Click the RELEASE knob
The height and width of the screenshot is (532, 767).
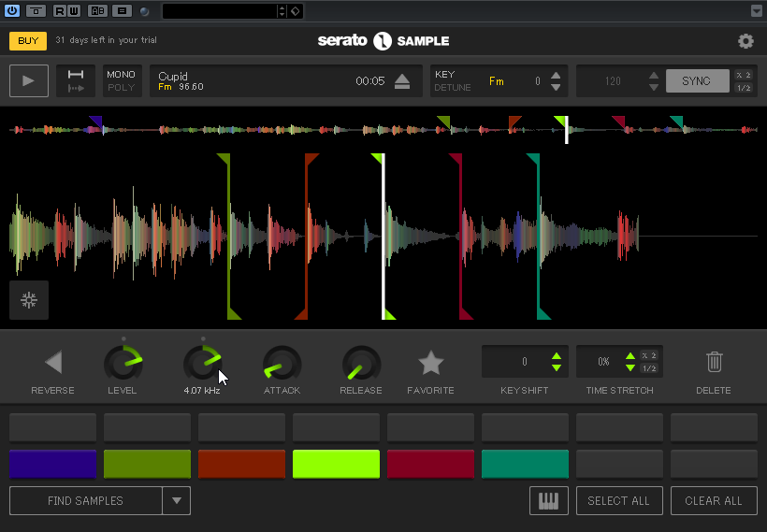[361, 365]
